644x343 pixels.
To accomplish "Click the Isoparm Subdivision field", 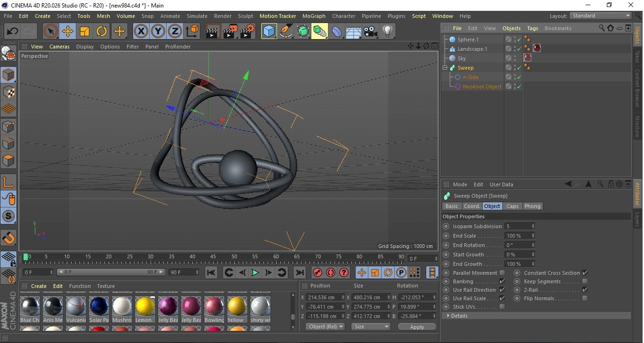I will (x=519, y=226).
